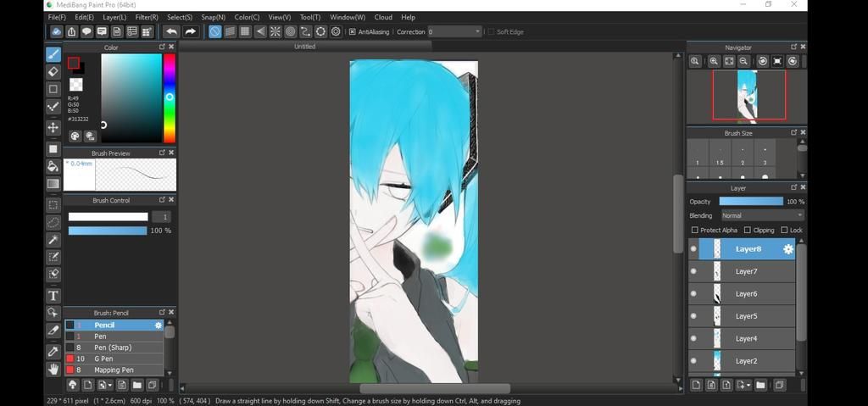Select the Mapping Pen brush

pos(114,370)
